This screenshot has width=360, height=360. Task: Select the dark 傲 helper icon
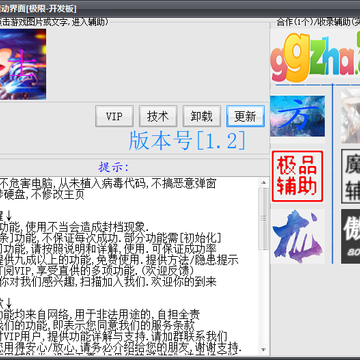pyautogui.click(x=350, y=236)
